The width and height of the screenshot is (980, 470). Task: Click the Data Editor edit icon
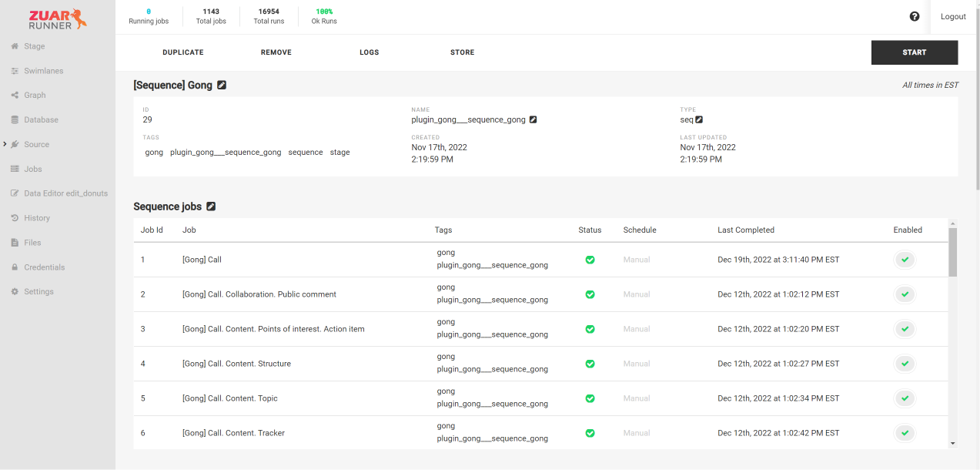(x=15, y=193)
